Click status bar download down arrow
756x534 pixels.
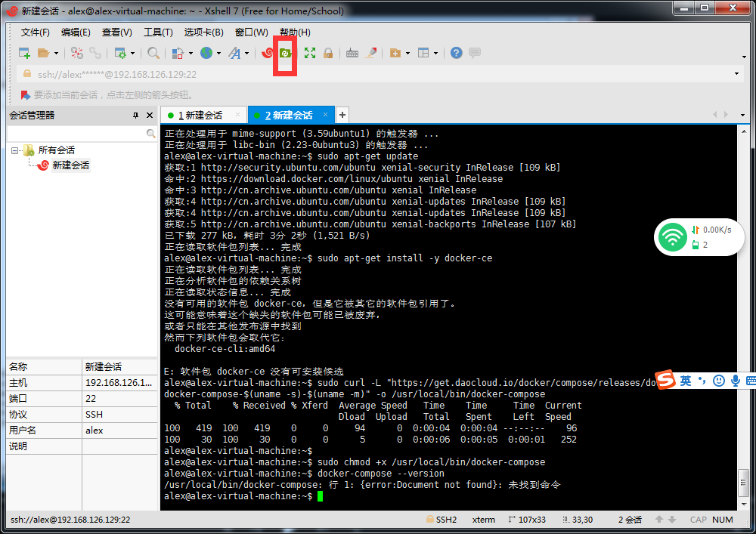671,520
